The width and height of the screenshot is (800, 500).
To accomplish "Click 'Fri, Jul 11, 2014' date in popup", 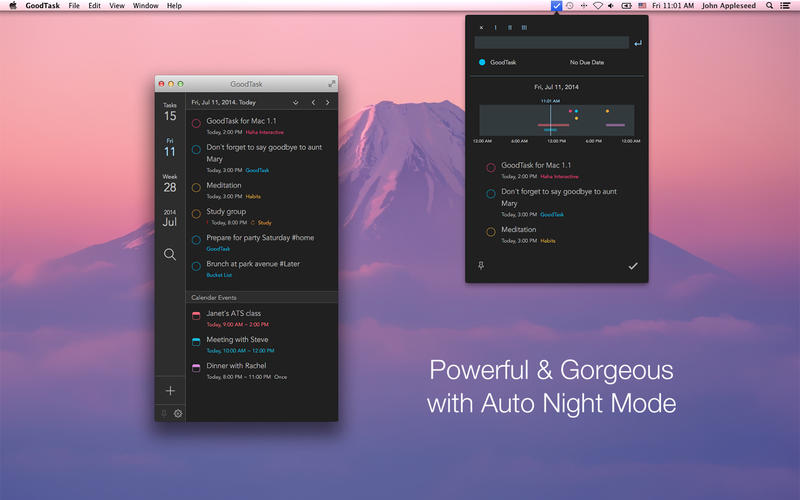I will point(557,87).
